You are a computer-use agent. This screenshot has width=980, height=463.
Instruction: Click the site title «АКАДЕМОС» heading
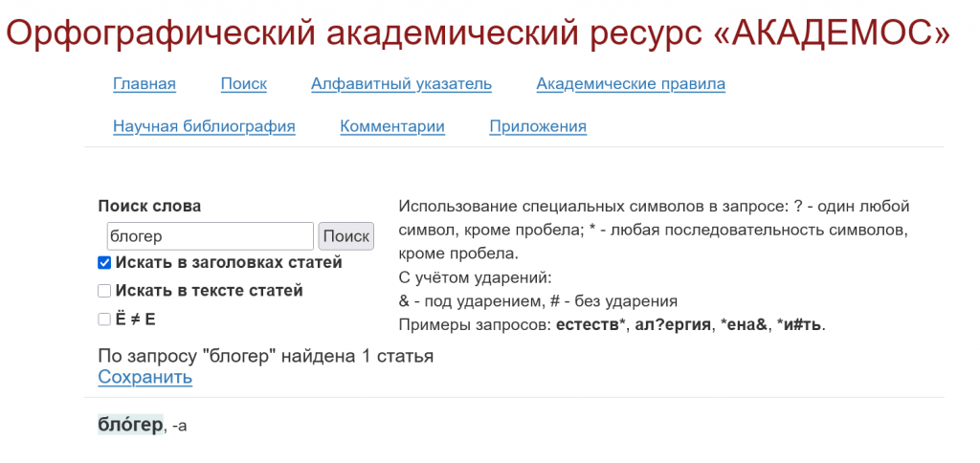pyautogui.click(x=478, y=33)
